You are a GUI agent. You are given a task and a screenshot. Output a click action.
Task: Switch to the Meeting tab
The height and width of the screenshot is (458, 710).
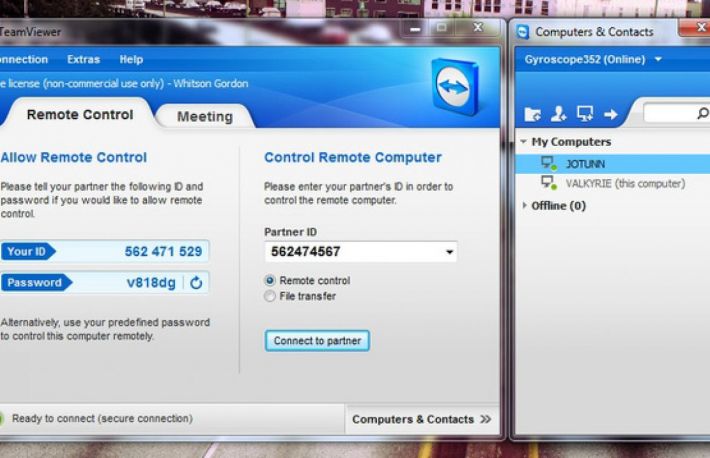coord(204,117)
